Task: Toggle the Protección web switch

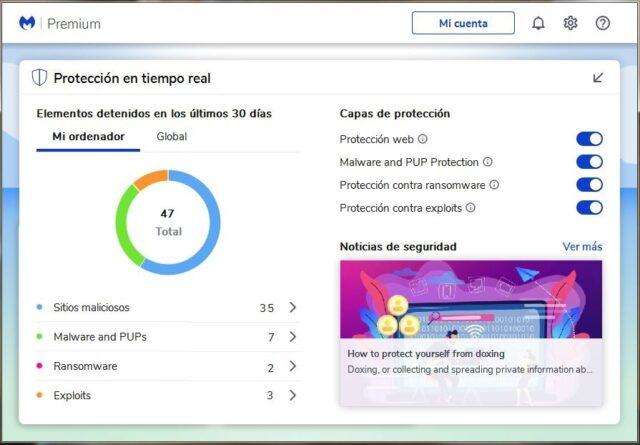Action: 589,139
